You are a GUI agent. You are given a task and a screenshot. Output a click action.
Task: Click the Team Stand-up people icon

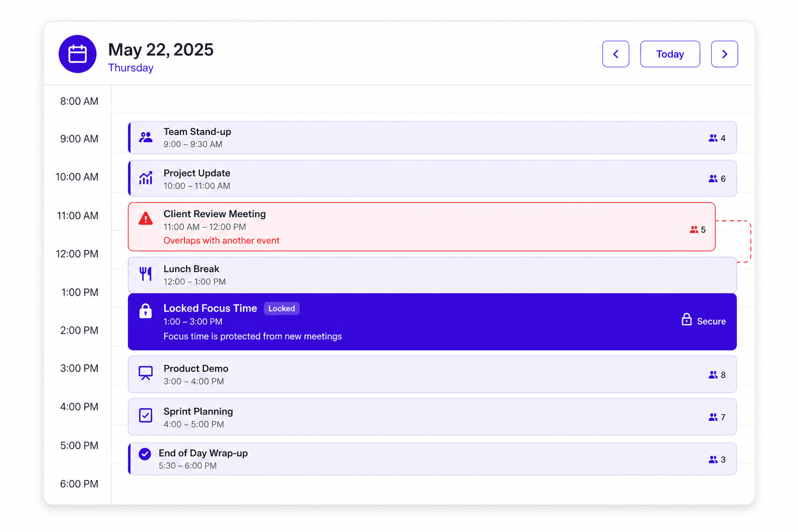click(x=146, y=137)
